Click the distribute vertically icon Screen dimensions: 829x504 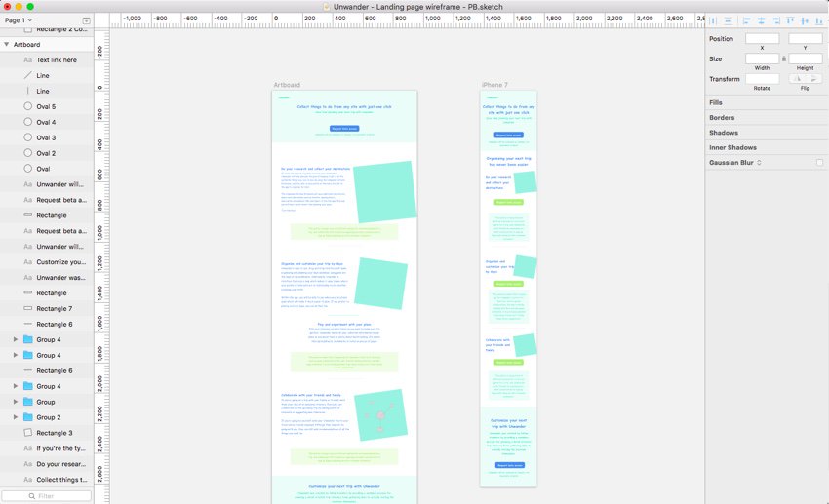[x=728, y=21]
